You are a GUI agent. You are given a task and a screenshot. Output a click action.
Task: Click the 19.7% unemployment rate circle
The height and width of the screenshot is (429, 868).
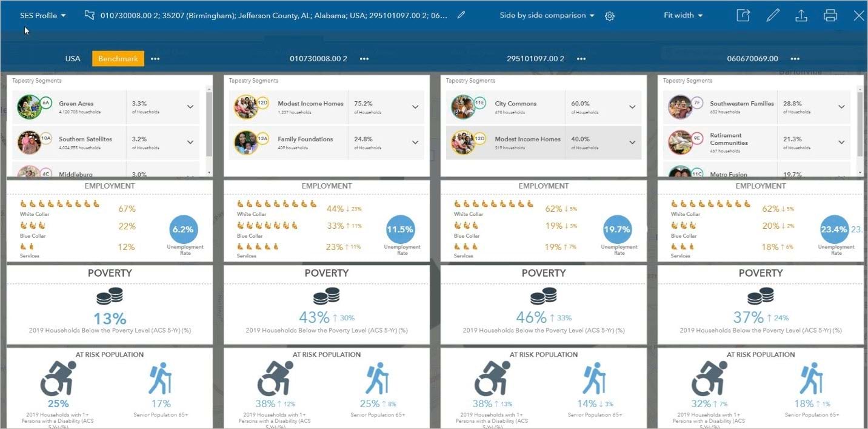[x=617, y=230]
